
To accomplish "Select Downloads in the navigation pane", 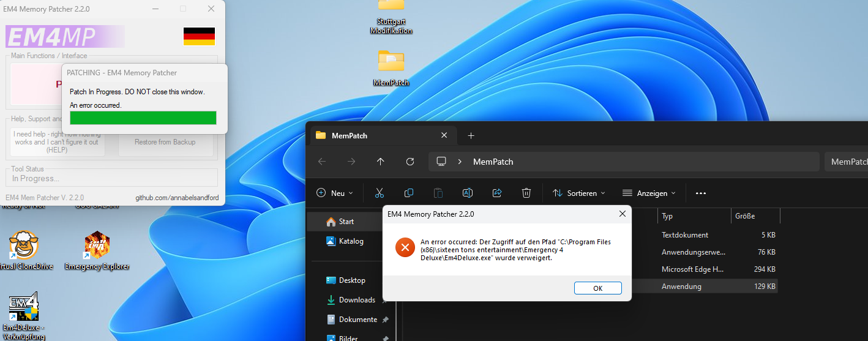I will (x=356, y=300).
